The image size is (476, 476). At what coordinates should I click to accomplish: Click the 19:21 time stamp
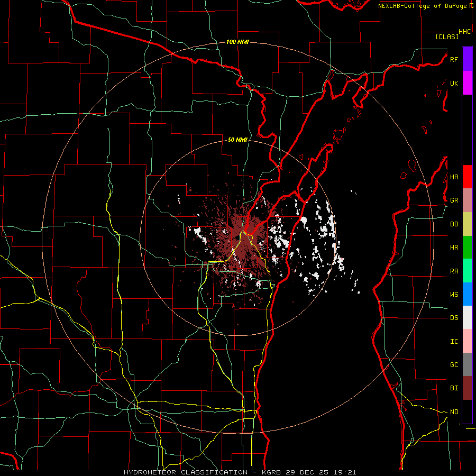[345, 472]
